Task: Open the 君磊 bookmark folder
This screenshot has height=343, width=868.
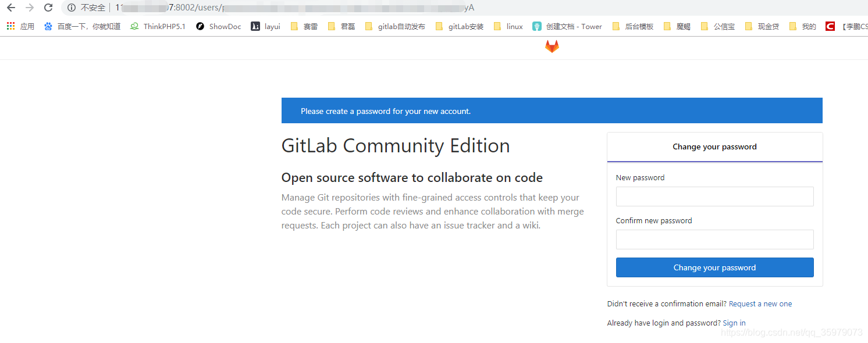Action: [x=341, y=26]
